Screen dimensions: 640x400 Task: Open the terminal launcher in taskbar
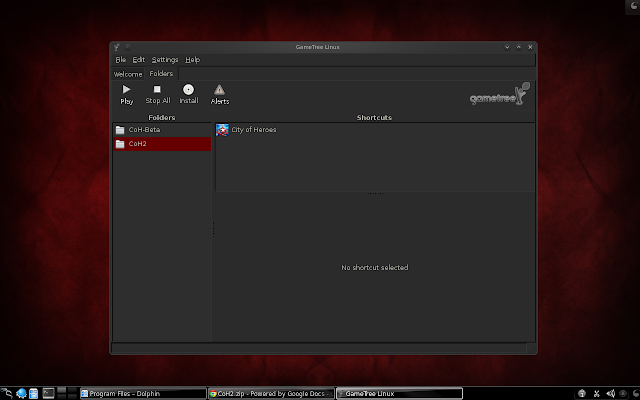click(48, 393)
